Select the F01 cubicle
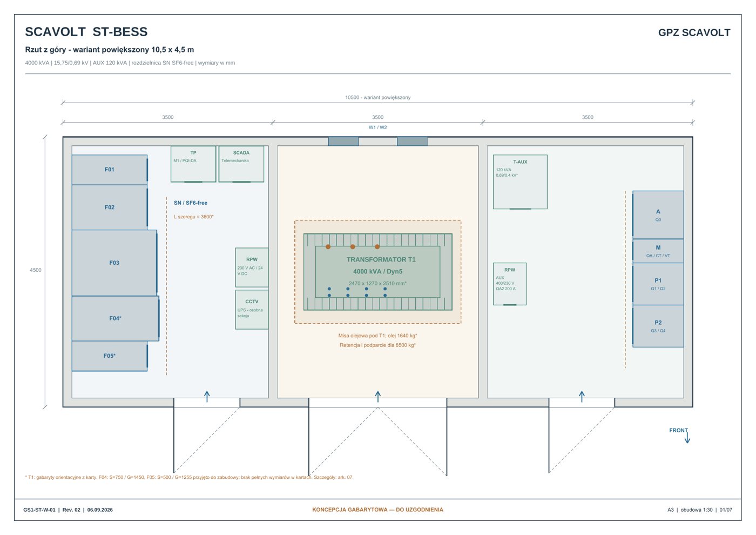 pyautogui.click(x=110, y=170)
